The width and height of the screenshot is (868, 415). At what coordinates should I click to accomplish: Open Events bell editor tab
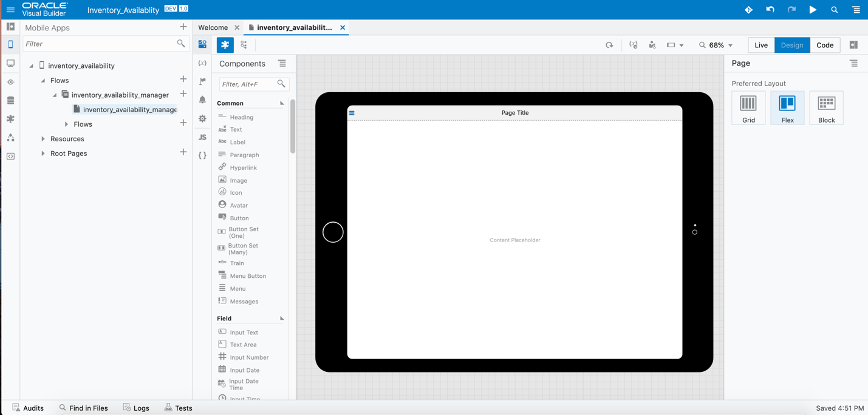[x=202, y=100]
